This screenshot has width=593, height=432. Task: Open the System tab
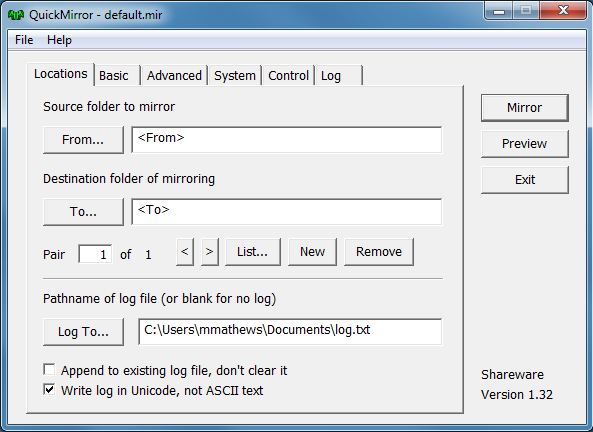click(235, 76)
